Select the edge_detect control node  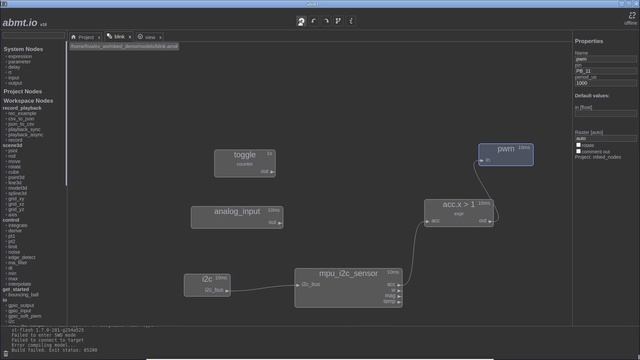[21, 258]
